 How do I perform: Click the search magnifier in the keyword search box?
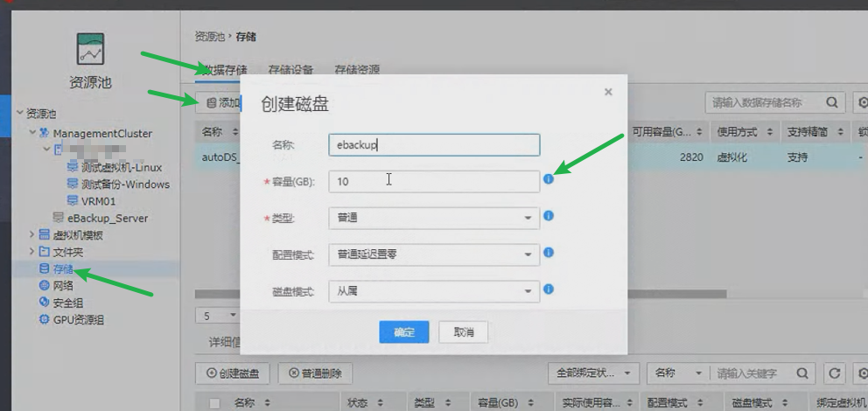click(803, 373)
